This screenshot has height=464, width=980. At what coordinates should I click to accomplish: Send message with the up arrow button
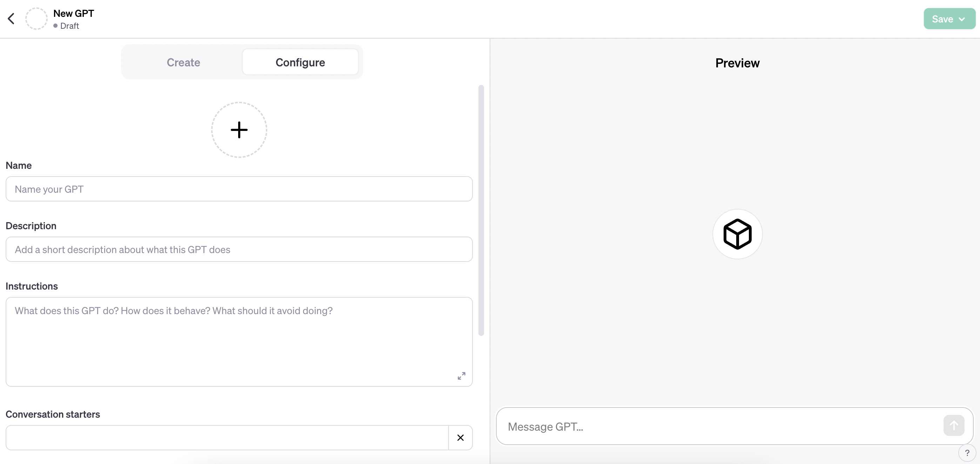coord(953,425)
